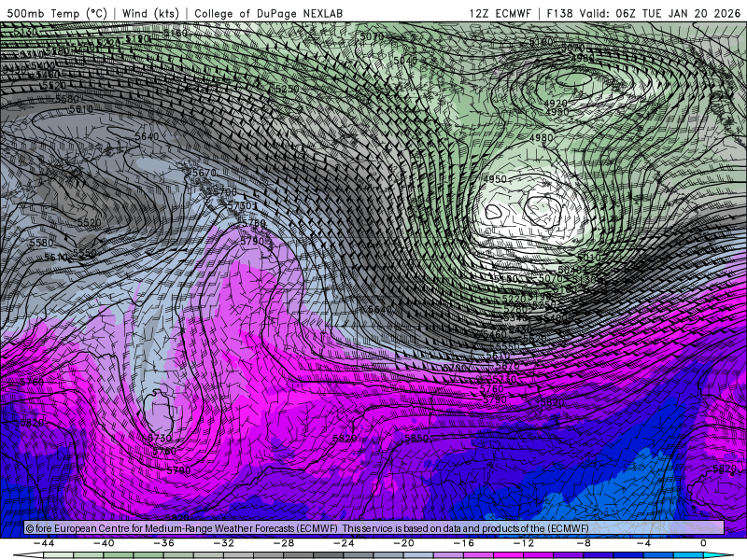
Task: Click the pale green swatch between -44 and -42
Action: (59, 555)
